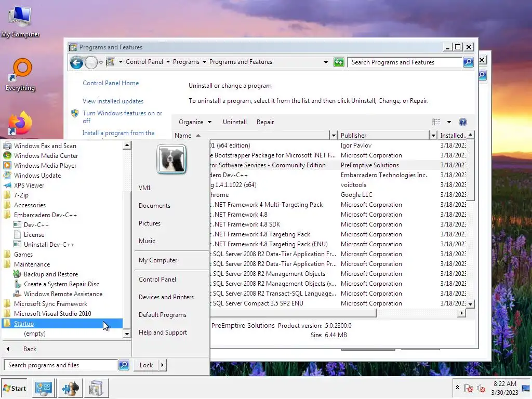Launch Everything search desktop shortcut
532x399 pixels.
tap(20, 75)
